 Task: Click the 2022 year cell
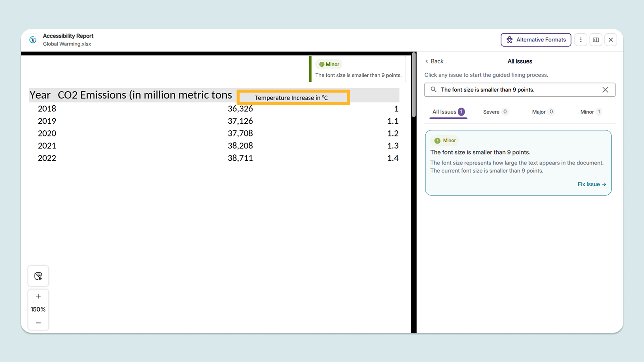(47, 158)
